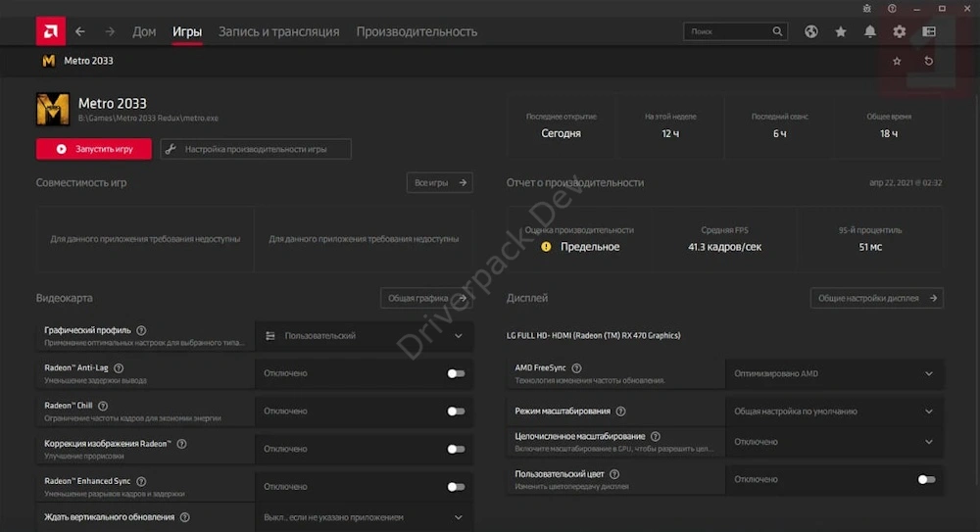
Task: Turn on Radeon Enhanced Sync switch
Action: [x=456, y=486]
